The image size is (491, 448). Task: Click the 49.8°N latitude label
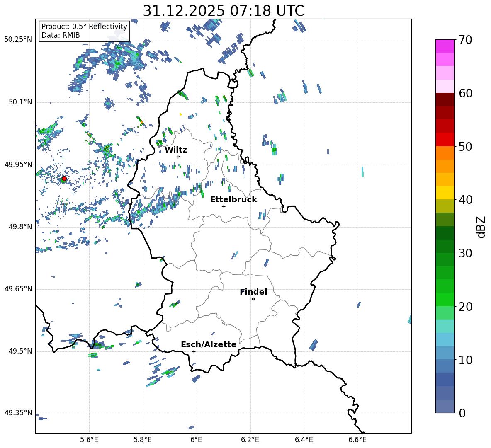pyautogui.click(x=20, y=227)
